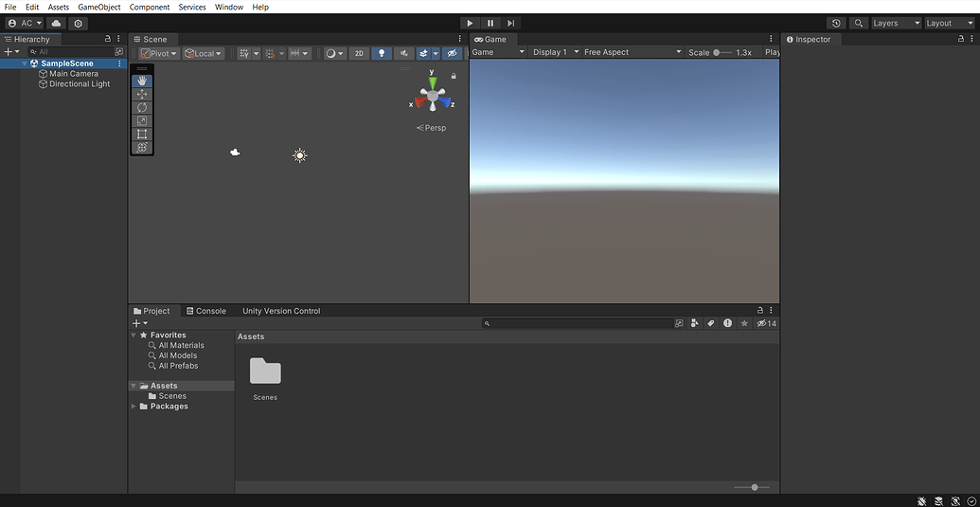Open Inspector panel three-dot options menu
The image size is (980, 507).
(971, 39)
